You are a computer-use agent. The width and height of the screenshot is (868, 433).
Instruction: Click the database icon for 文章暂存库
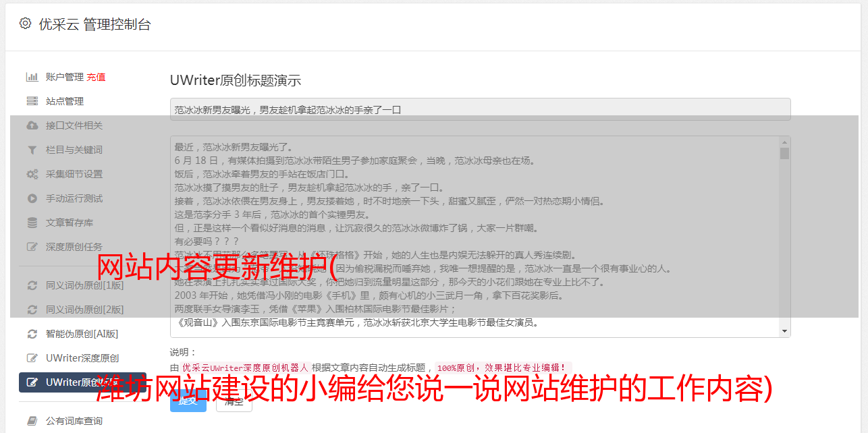32,223
